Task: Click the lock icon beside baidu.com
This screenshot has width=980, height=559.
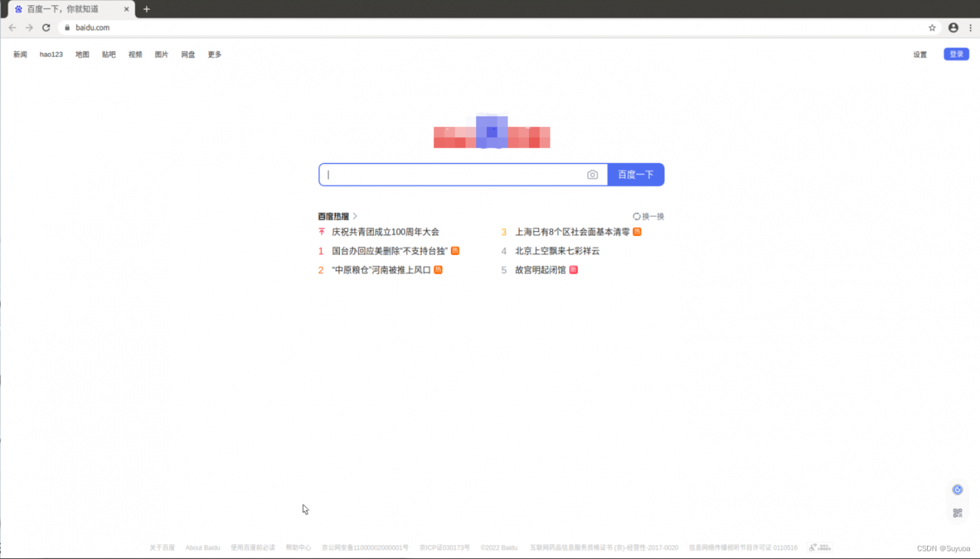Action: tap(67, 28)
